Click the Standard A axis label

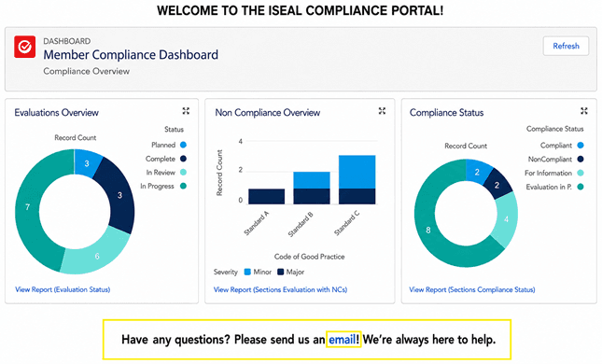click(256, 223)
